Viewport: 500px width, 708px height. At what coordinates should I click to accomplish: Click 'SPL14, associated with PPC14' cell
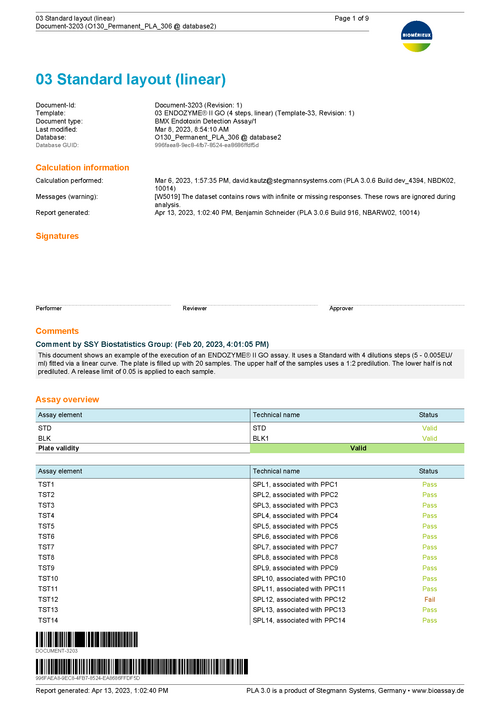[299, 620]
